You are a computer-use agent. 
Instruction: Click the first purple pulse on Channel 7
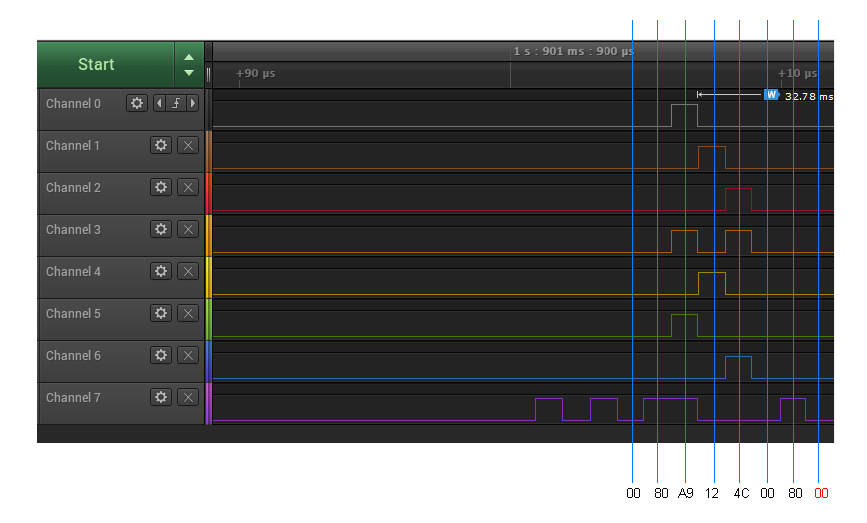pyautogui.click(x=549, y=408)
